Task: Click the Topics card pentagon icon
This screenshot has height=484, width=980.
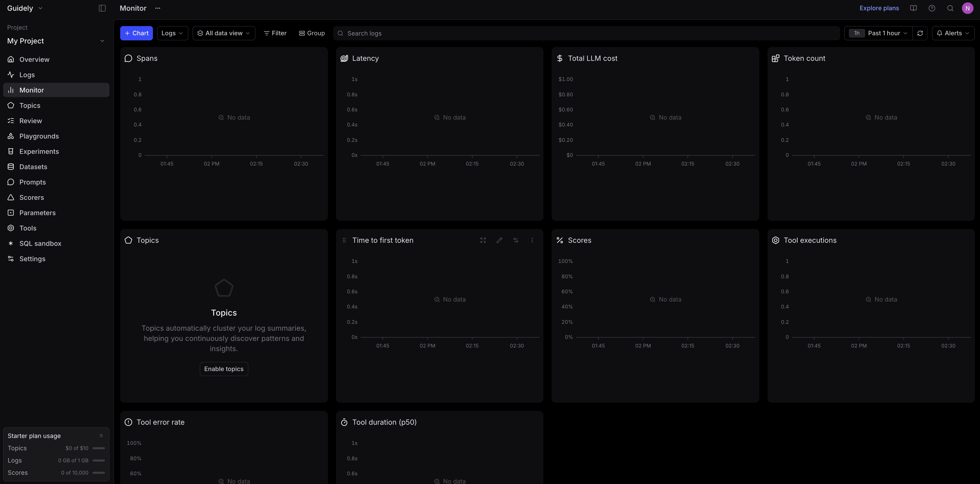Action: click(x=128, y=240)
